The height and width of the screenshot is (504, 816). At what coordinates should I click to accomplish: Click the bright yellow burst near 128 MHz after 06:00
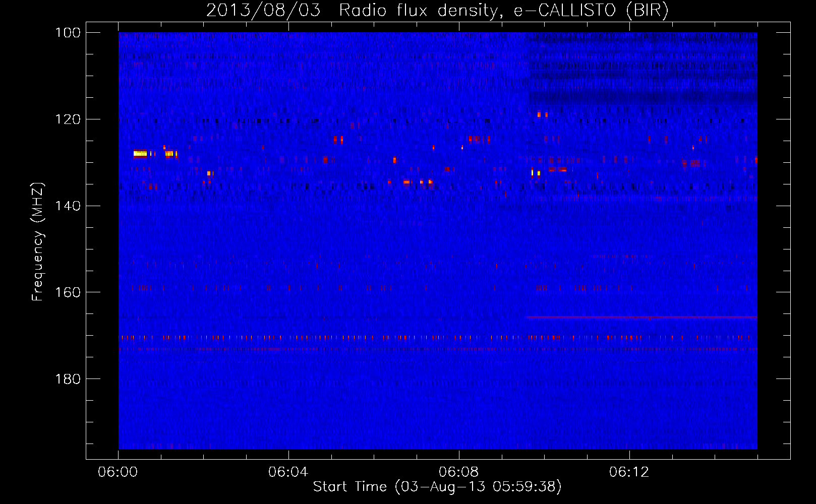(140, 153)
